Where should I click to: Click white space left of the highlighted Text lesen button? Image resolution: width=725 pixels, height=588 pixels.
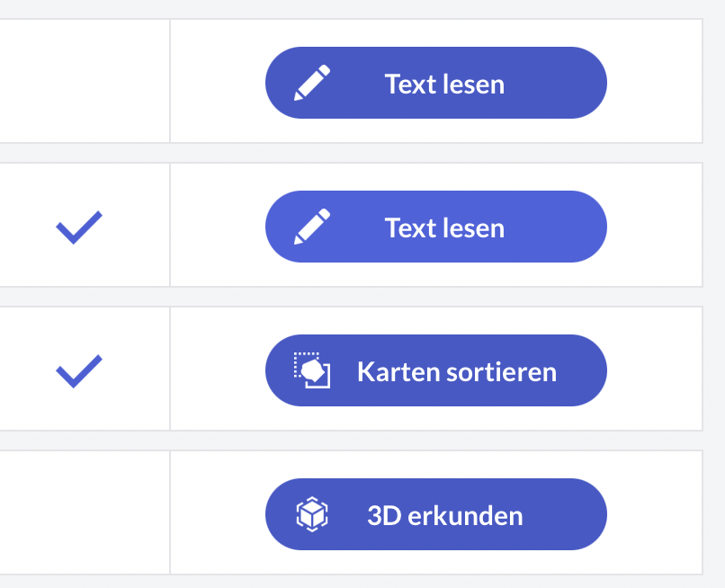[217, 227]
